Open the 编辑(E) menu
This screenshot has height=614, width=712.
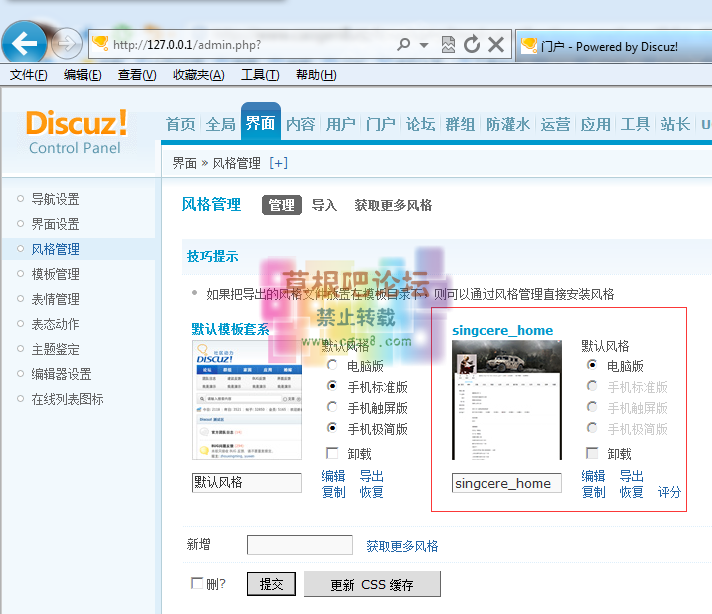(x=83, y=74)
